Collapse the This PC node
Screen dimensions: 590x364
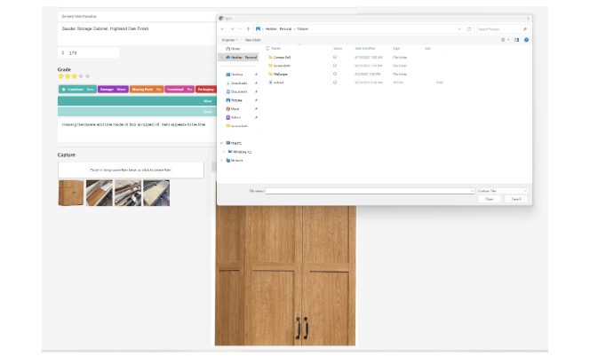221,143
